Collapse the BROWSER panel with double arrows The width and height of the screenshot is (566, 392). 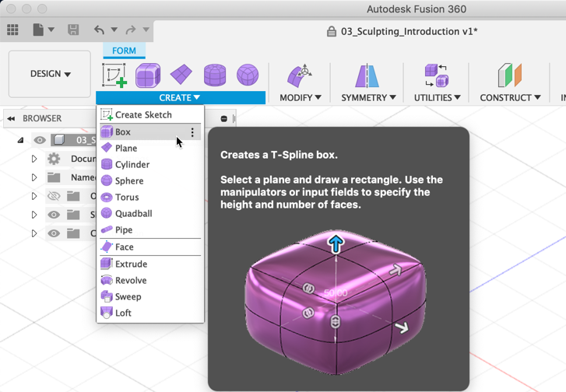coord(11,119)
